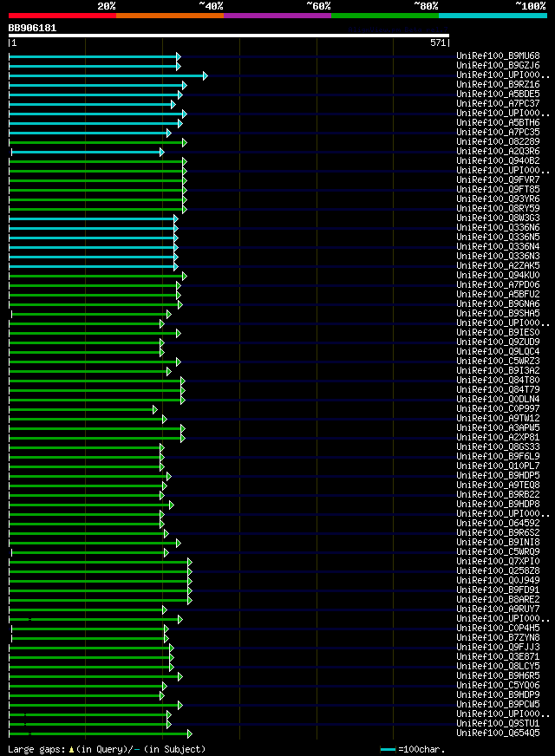Click the white BB906181 query sequence bar

tap(229, 36)
